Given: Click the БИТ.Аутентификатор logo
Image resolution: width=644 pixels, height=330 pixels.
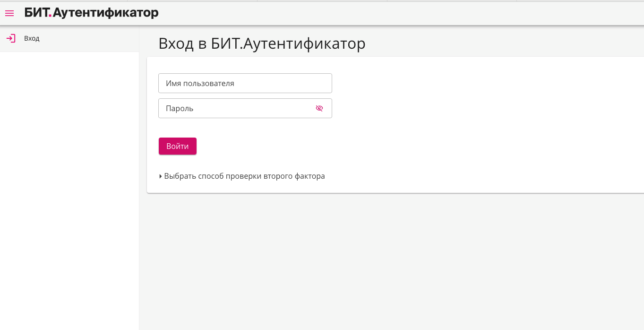Looking at the screenshot, I should point(92,13).
